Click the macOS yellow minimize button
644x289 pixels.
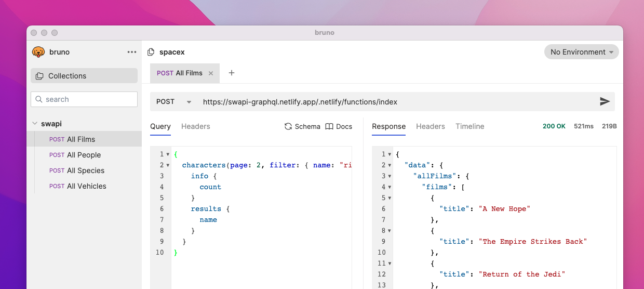point(44,33)
